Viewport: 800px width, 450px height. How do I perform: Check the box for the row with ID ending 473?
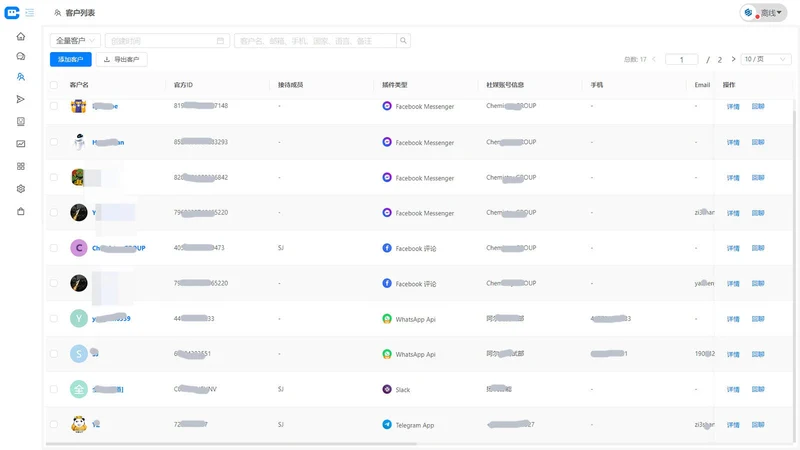[x=54, y=248]
